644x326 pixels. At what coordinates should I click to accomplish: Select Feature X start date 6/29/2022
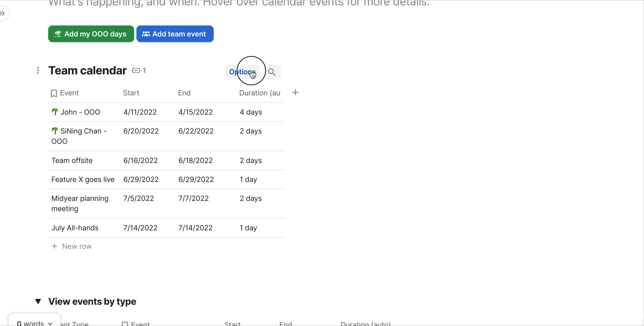[x=141, y=179]
